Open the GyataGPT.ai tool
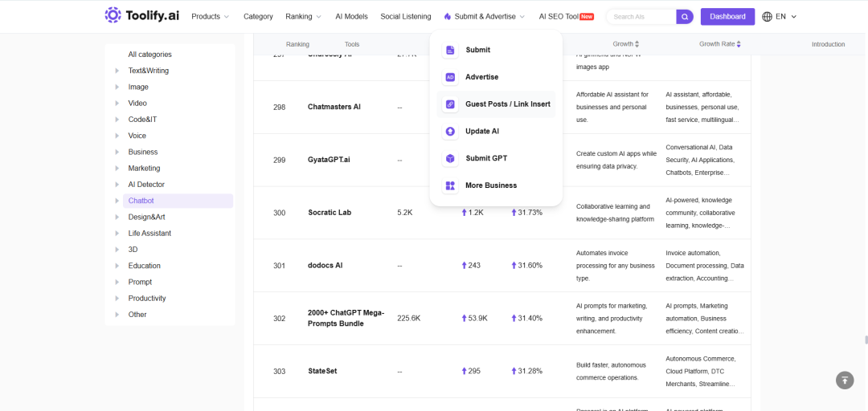 click(x=329, y=160)
